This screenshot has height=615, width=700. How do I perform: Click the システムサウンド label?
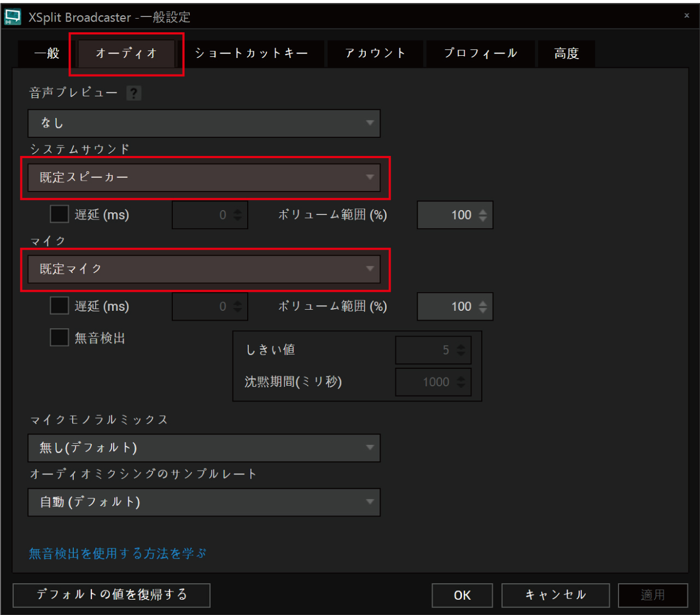(80, 149)
